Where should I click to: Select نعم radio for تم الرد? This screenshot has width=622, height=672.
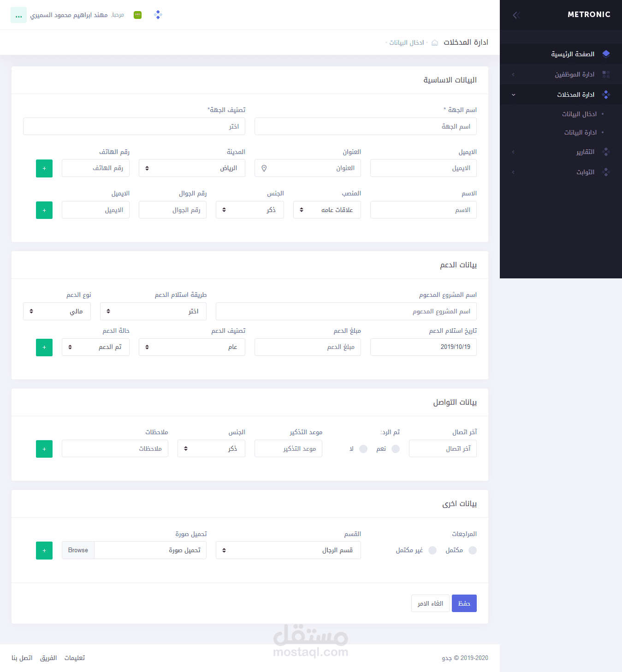pyautogui.click(x=396, y=449)
